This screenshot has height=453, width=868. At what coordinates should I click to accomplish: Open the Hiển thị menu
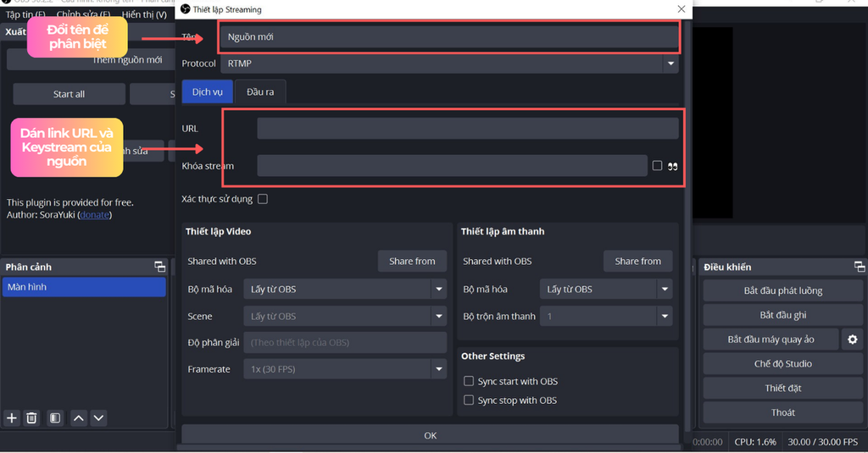[x=144, y=14]
